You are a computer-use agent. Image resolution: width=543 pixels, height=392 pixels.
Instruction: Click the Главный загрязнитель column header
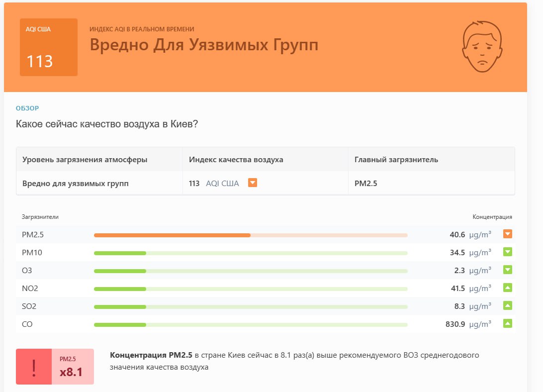[396, 160]
